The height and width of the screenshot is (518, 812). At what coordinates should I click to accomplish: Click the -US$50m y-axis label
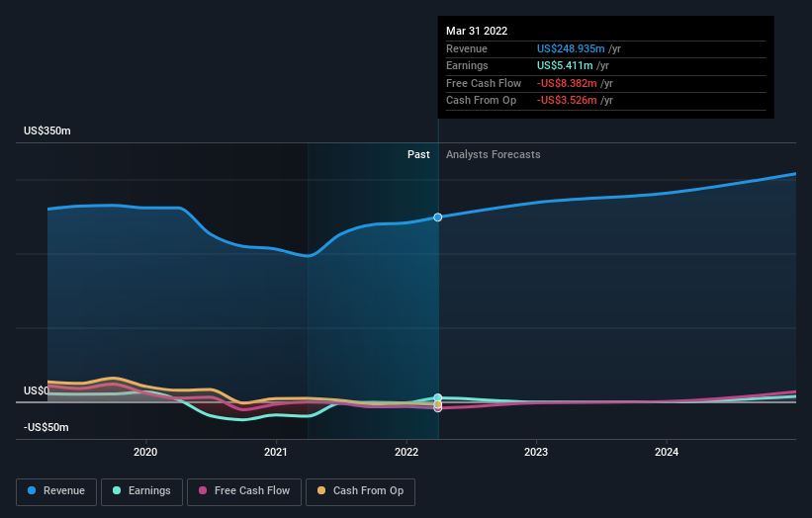46,427
